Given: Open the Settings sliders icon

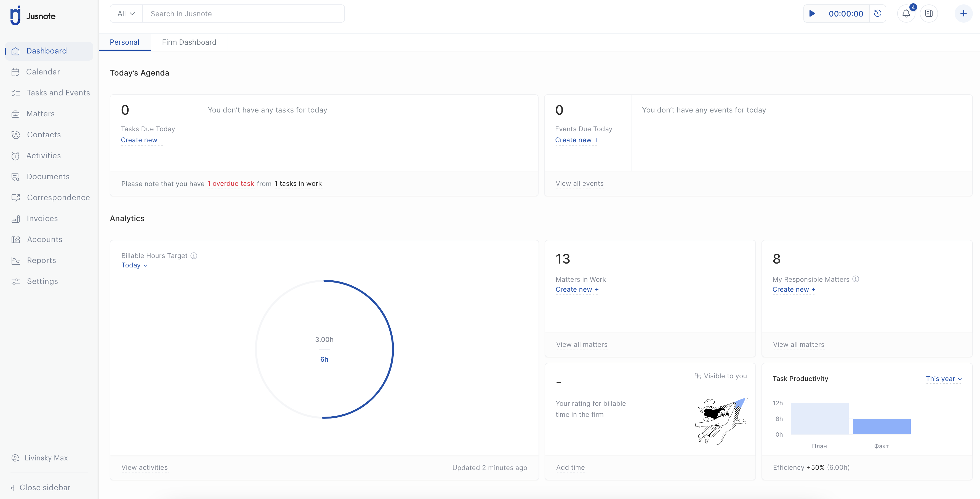Looking at the screenshot, I should (x=16, y=281).
